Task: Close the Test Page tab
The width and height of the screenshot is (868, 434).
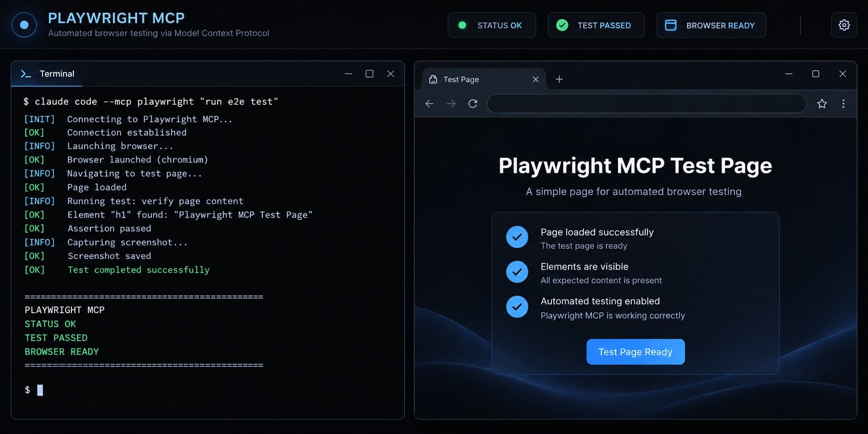Action: [x=535, y=79]
